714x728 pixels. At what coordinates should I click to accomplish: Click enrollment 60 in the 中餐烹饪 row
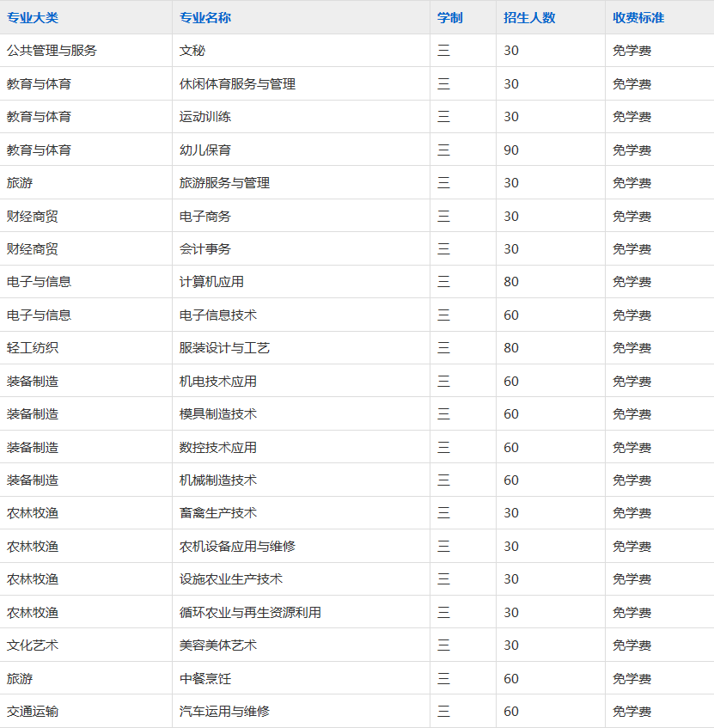[511, 679]
